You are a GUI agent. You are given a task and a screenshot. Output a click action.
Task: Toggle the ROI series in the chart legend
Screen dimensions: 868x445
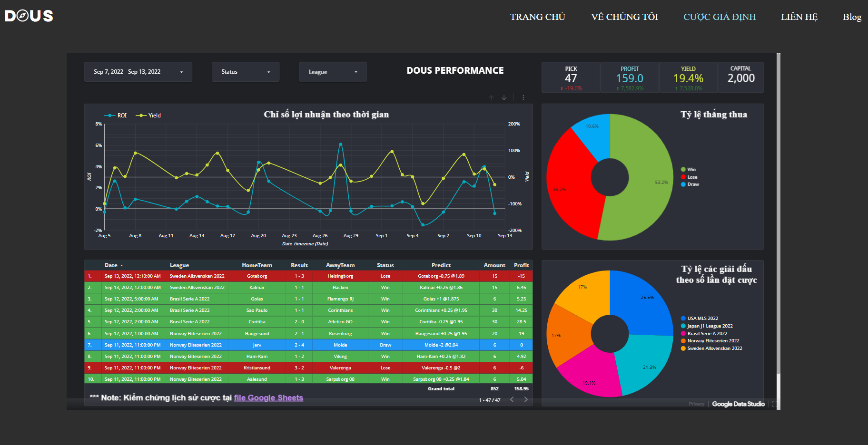[116, 116]
